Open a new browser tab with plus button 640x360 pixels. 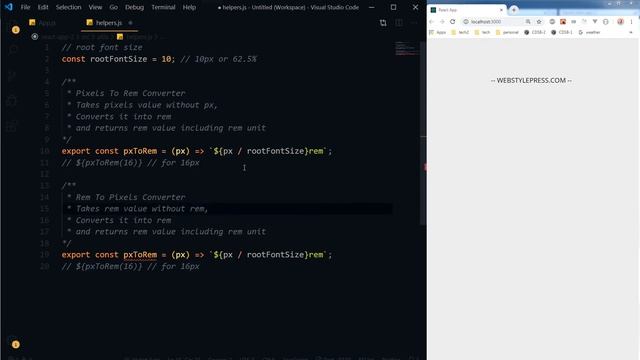(x=514, y=10)
